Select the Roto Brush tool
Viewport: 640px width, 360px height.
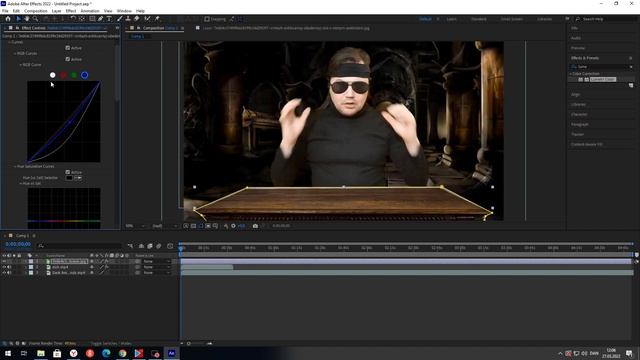(x=147, y=19)
